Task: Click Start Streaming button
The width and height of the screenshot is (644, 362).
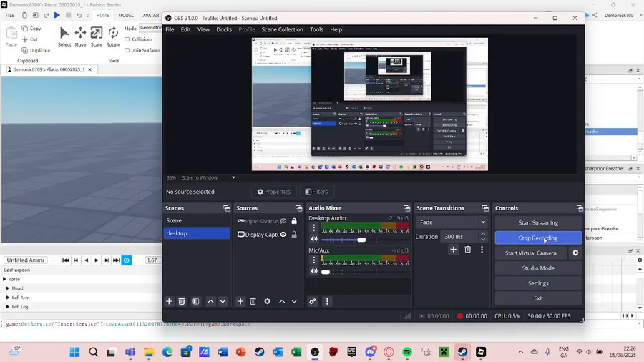Action: (x=538, y=223)
